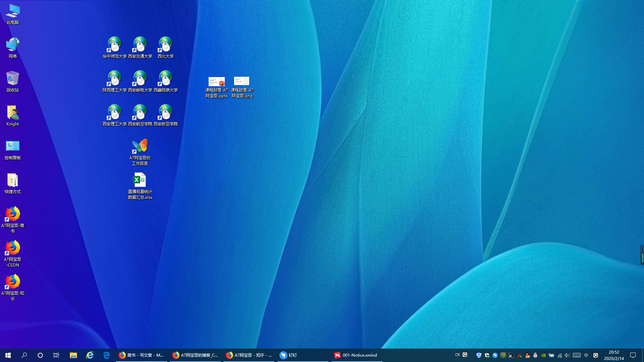The image size is (644, 362).
Task: Select the 课程封面-AT阿宝哥.png image file
Action: [242, 87]
